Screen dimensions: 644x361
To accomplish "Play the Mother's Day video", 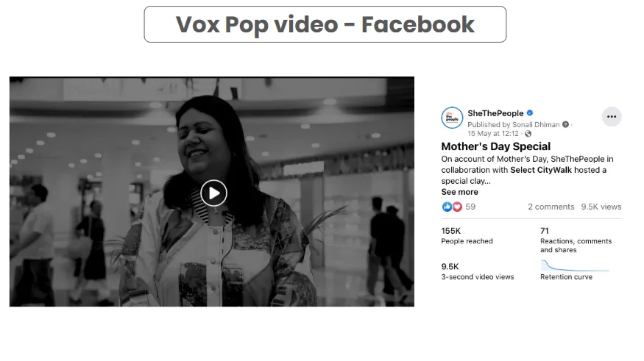I will [x=213, y=193].
